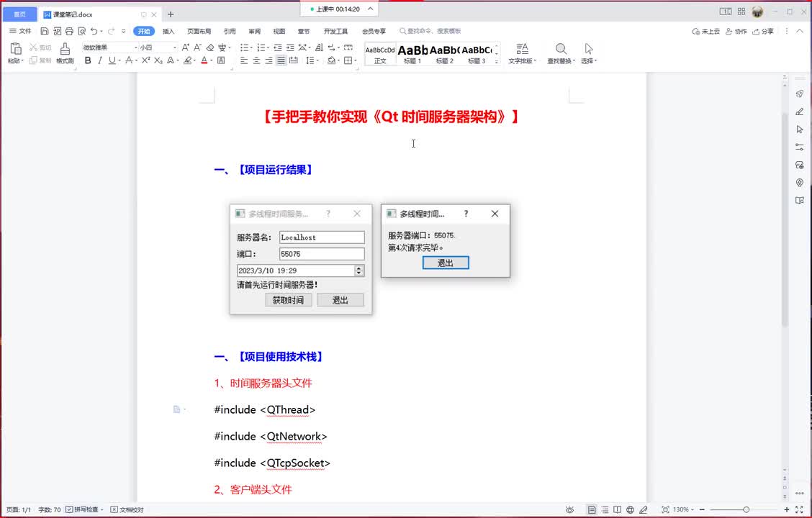Image resolution: width=812 pixels, height=518 pixels.
Task: Expand the line spacing dropdown
Action: click(317, 60)
